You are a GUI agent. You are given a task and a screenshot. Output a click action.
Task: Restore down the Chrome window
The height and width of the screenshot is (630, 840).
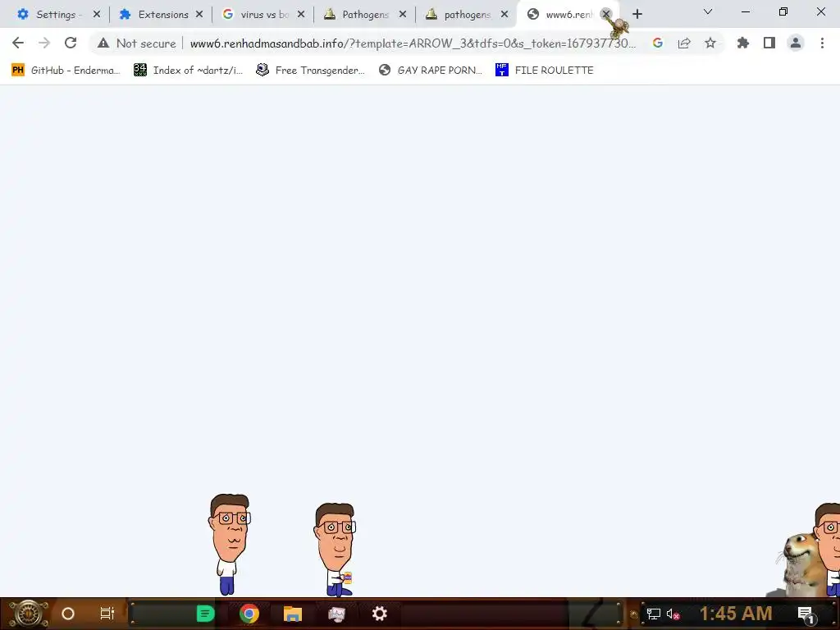click(783, 11)
